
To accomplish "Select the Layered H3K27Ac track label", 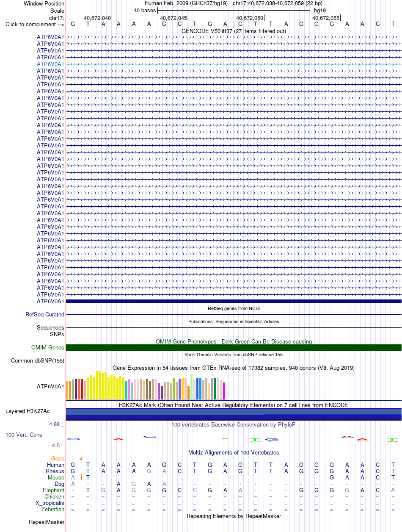I will [28, 411].
